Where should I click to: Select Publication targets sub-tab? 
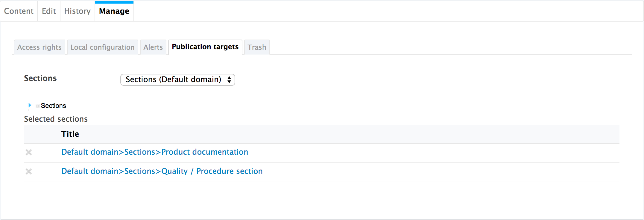(205, 47)
